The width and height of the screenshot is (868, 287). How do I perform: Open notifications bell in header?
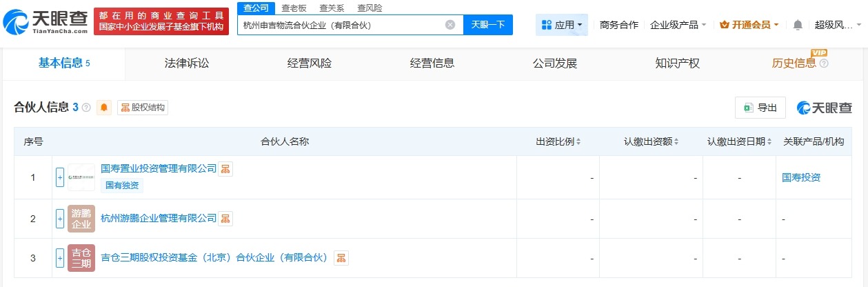click(798, 25)
